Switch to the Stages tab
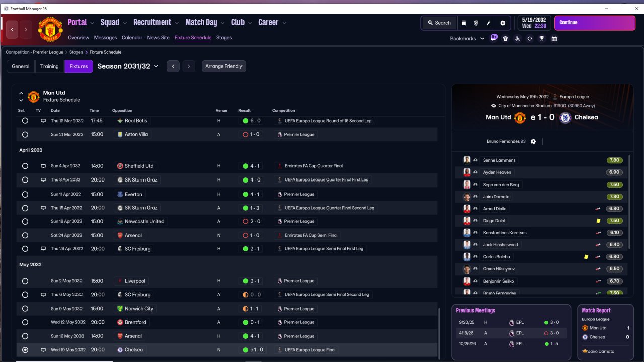644x362 pixels. coord(224,38)
